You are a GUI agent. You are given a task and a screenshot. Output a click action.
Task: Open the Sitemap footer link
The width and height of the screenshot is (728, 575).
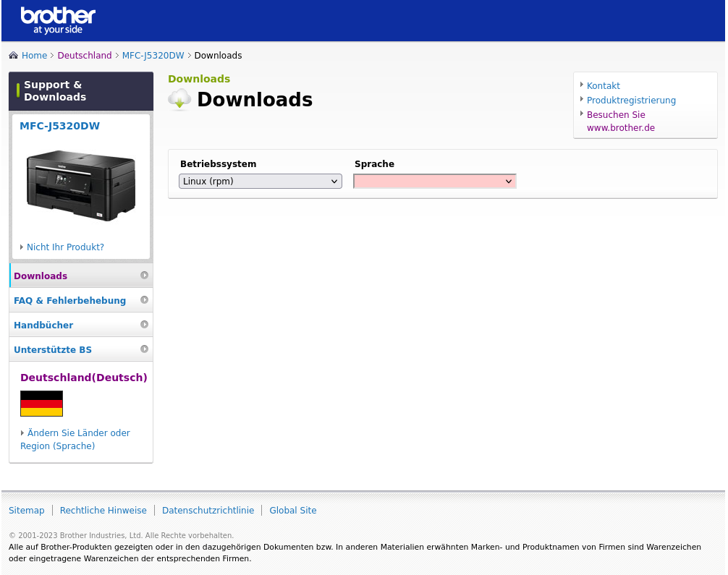pyautogui.click(x=27, y=510)
